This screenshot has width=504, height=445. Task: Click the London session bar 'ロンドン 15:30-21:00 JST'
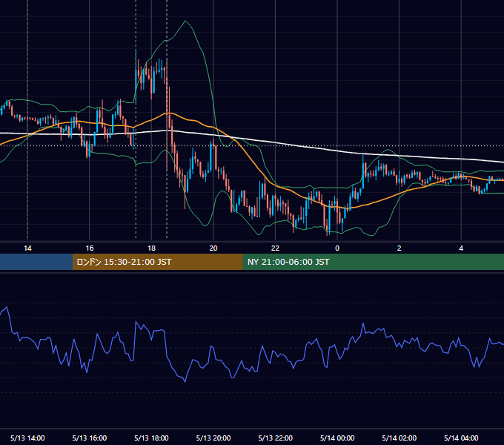[157, 262]
